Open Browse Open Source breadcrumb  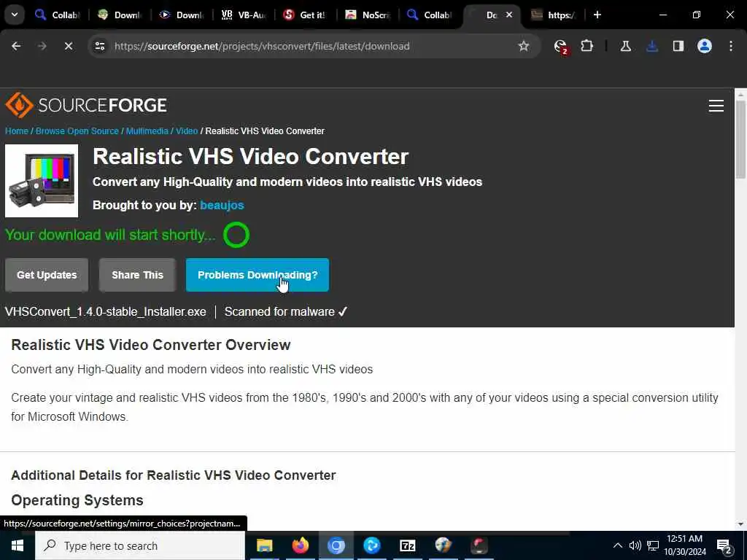pos(77,131)
